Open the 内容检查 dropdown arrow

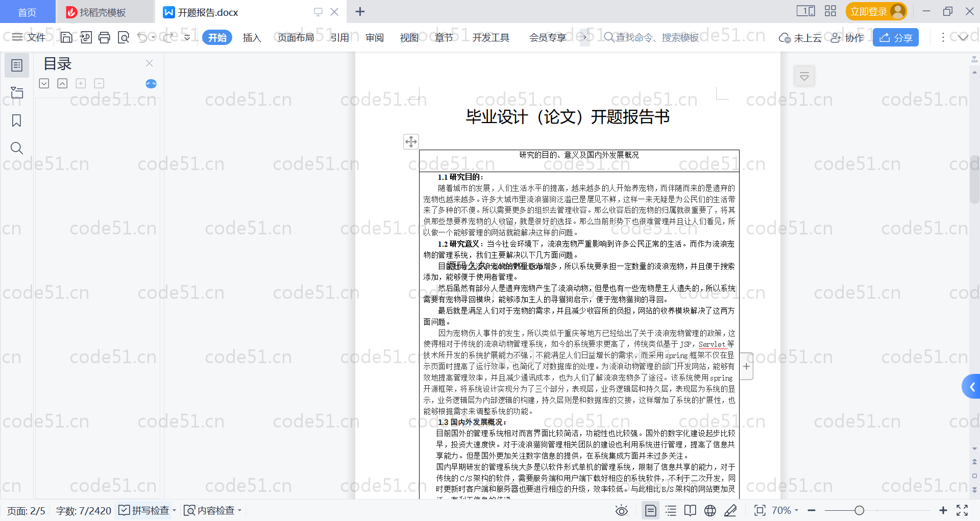click(x=240, y=510)
